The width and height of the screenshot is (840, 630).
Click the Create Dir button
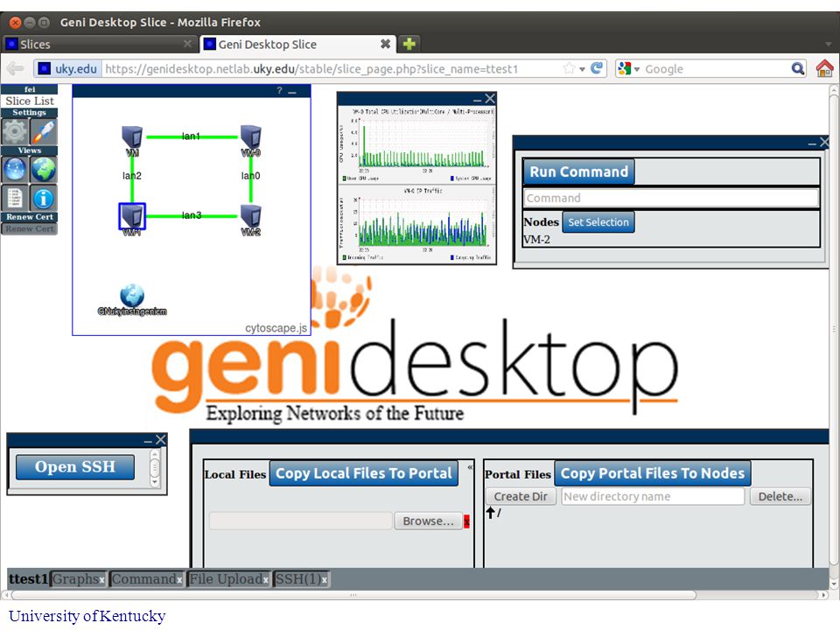pyautogui.click(x=521, y=497)
